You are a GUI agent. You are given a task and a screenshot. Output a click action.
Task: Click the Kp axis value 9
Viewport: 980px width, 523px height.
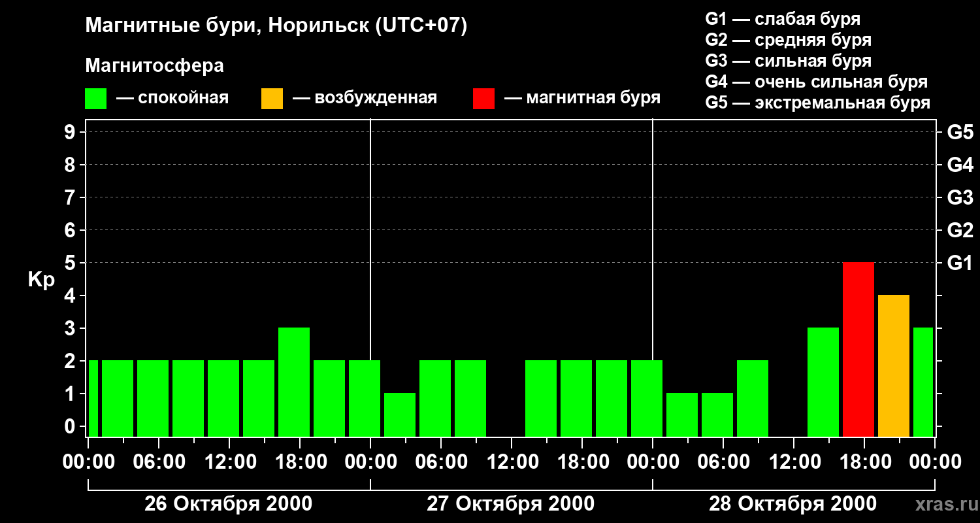71,132
